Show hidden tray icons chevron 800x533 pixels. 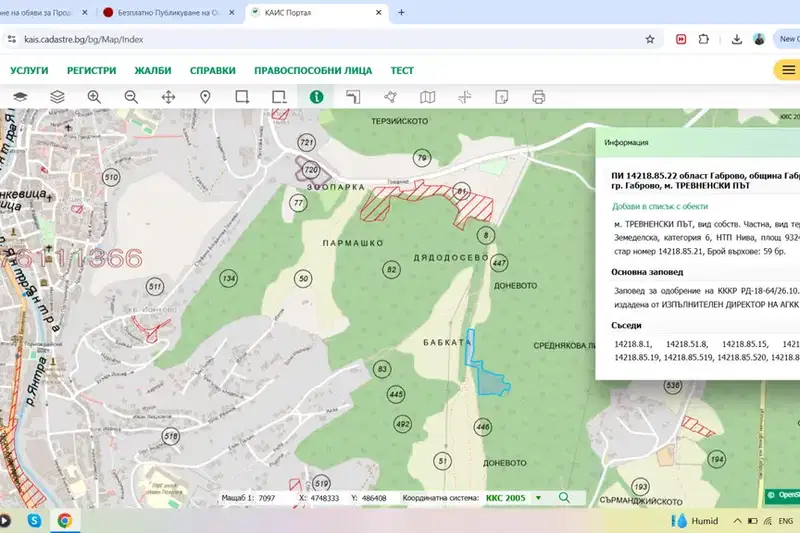click(x=737, y=521)
